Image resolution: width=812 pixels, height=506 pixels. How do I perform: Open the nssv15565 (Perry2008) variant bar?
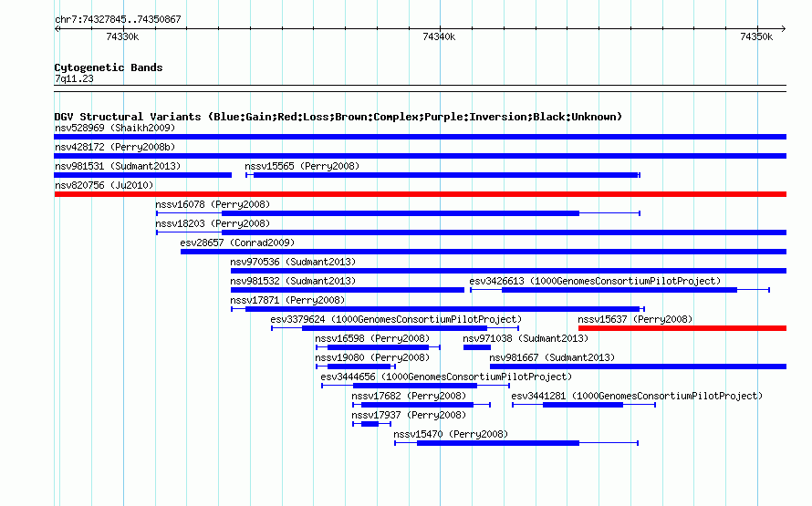[x=442, y=175]
